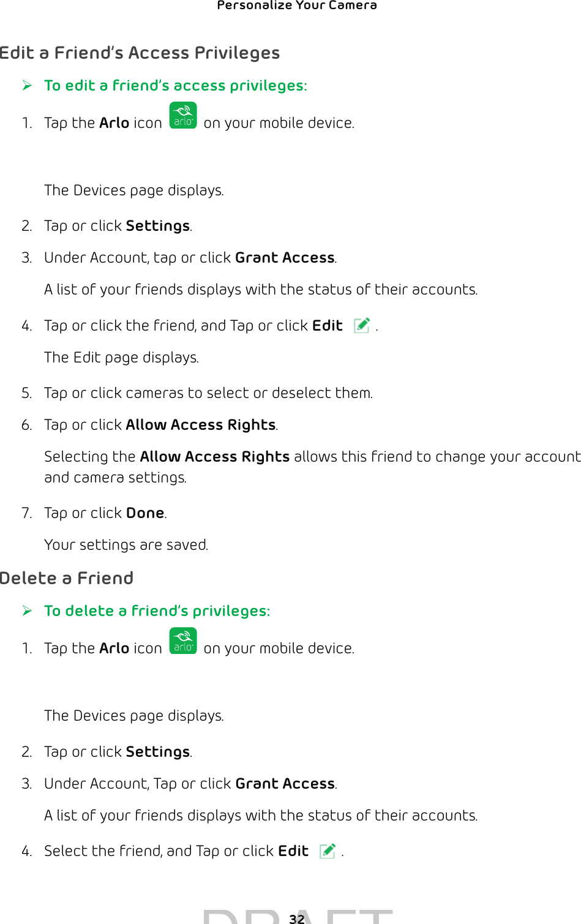This screenshot has height=924, width=581.
Task: Click the Edit pencil icon in the Edit page step
Action: point(362,325)
